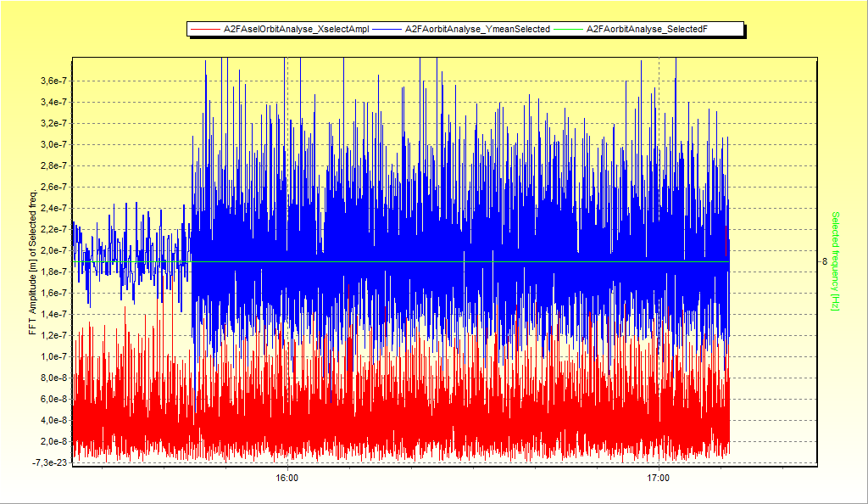Screen dimensions: 868x504
Task: Click the red line swatch in legend
Action: (x=205, y=30)
